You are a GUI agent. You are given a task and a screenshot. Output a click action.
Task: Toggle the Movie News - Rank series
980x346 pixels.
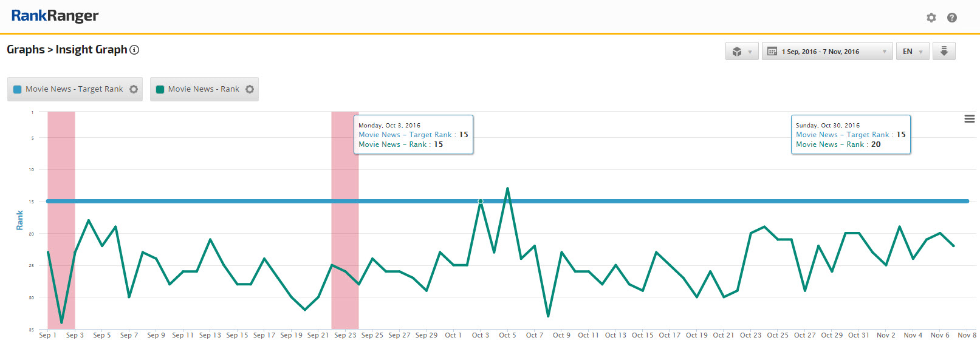pyautogui.click(x=203, y=89)
